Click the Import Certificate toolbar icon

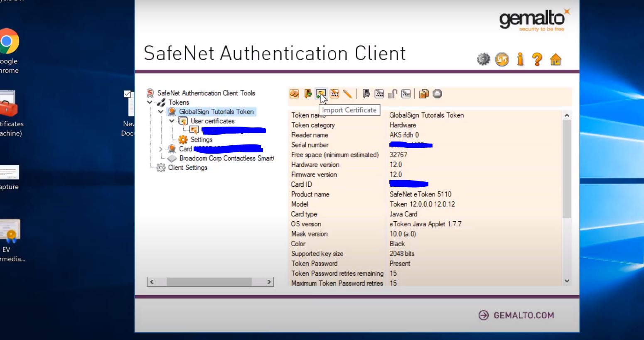click(321, 94)
